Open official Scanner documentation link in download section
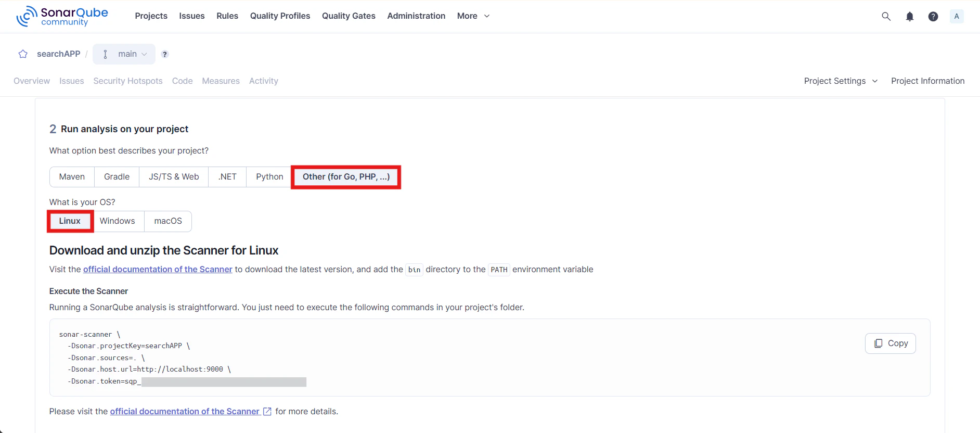The width and height of the screenshot is (980, 433). 158,270
